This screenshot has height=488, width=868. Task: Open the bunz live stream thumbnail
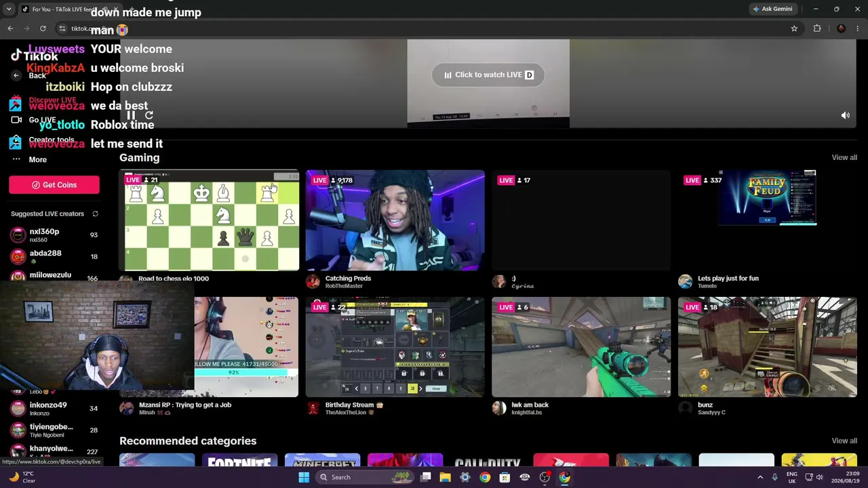tap(768, 347)
